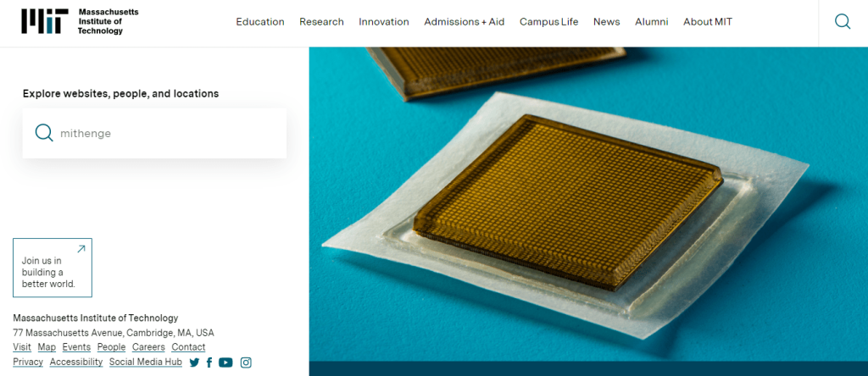This screenshot has width=868, height=376.
Task: Click the arrow icon on the Join us card
Action: (81, 249)
